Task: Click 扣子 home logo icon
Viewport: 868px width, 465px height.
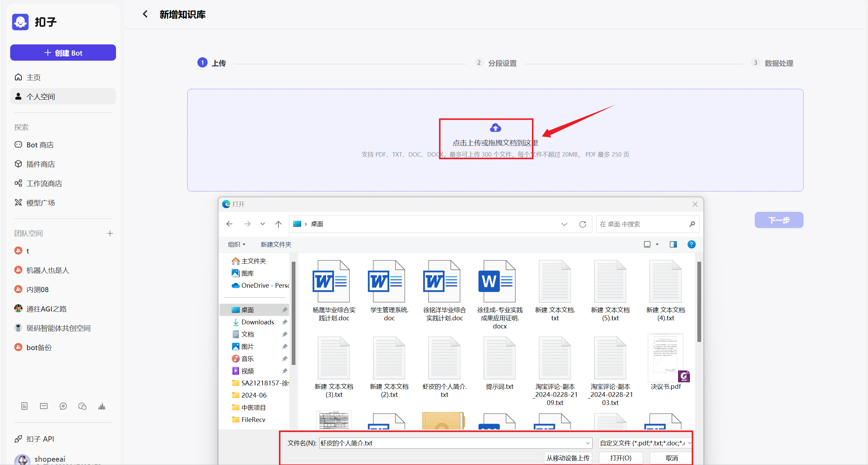Action: (x=20, y=22)
